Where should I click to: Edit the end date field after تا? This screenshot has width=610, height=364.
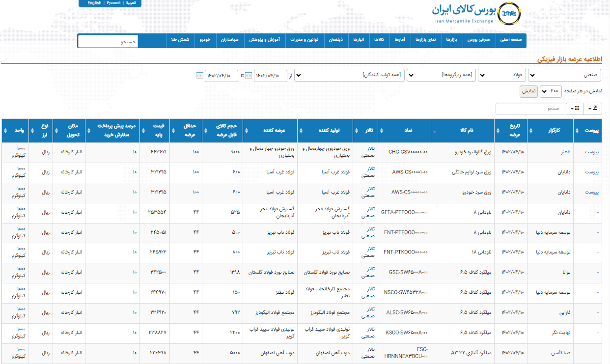222,75
